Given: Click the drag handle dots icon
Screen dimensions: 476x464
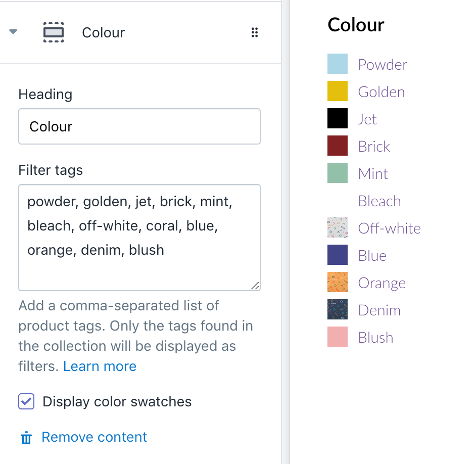Looking at the screenshot, I should [x=255, y=33].
